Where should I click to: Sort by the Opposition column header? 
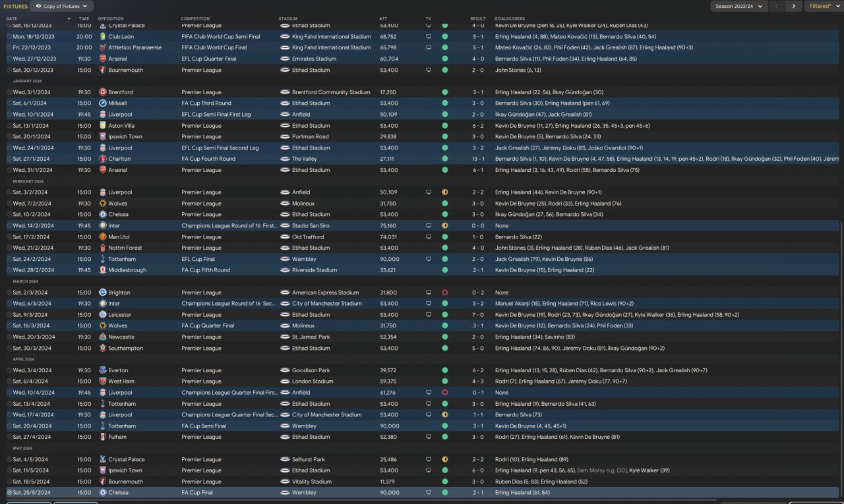click(x=111, y=18)
